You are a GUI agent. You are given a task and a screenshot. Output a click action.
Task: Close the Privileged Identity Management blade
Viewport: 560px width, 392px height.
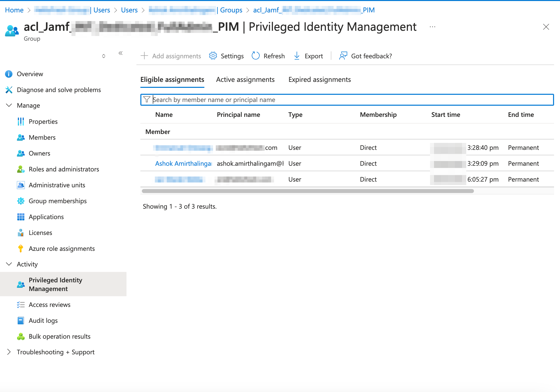tap(546, 27)
